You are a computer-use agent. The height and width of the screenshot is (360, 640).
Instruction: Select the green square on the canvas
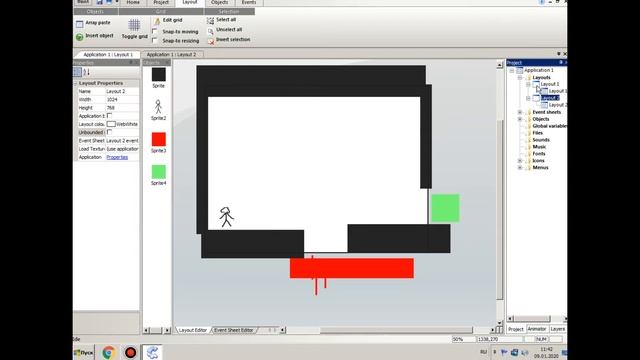pos(445,208)
